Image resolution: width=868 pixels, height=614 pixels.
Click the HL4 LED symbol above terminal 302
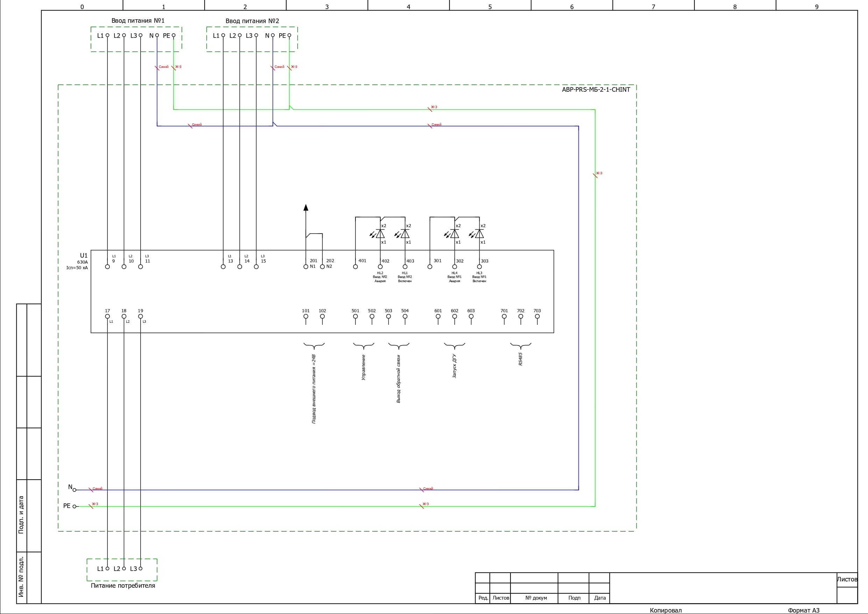454,234
